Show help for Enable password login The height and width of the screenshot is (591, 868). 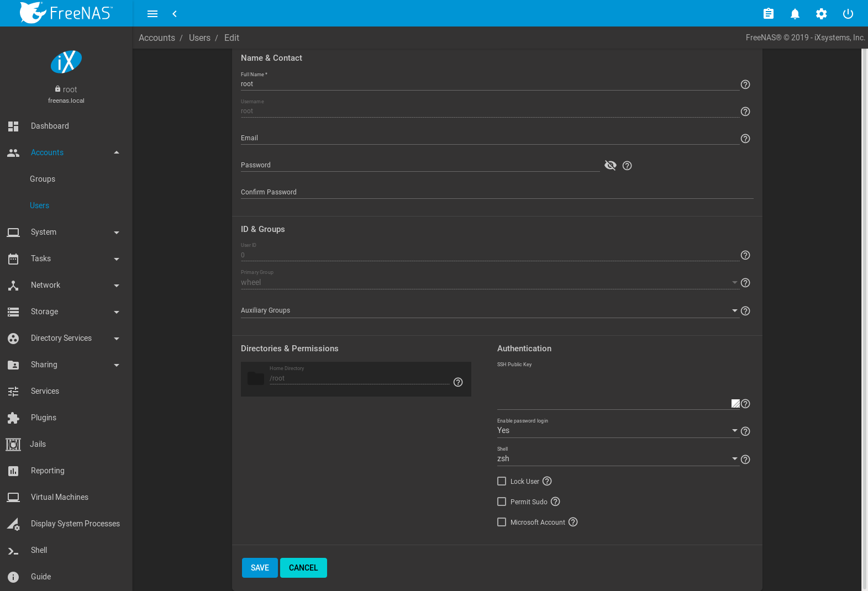745,431
